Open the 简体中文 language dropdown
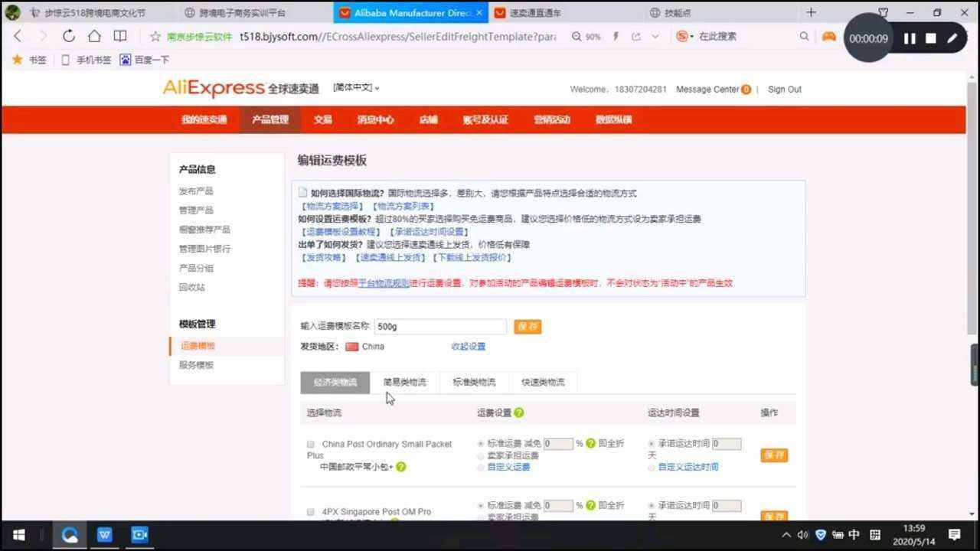980x551 pixels. [x=356, y=88]
